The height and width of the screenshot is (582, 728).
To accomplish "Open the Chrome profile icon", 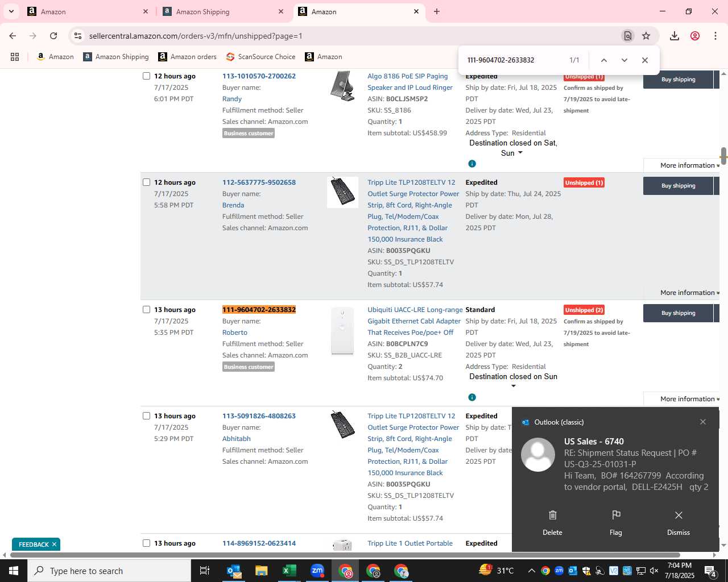I will 695,36.
